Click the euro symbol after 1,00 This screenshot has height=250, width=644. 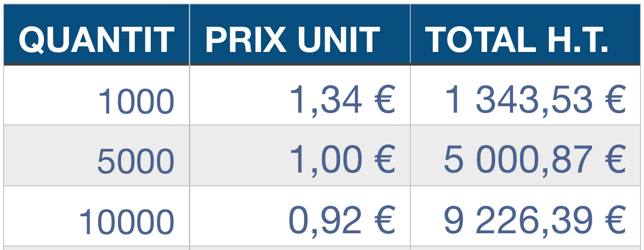[385, 159]
